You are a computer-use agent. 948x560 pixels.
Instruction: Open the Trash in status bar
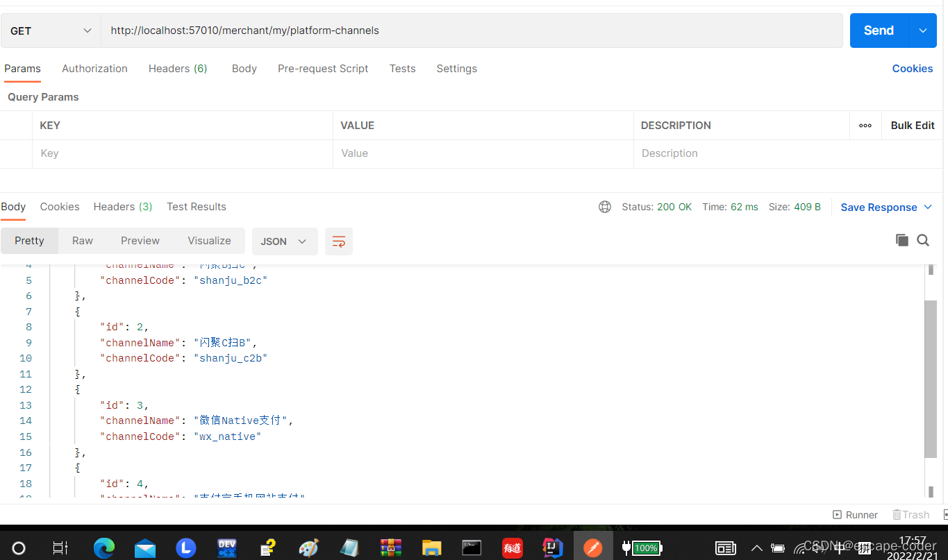(911, 515)
